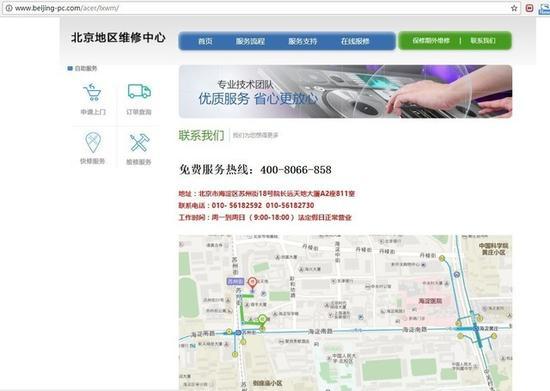550x391 pixels.
Task: Click the hotline number 400-8066-858
Action: point(296,170)
